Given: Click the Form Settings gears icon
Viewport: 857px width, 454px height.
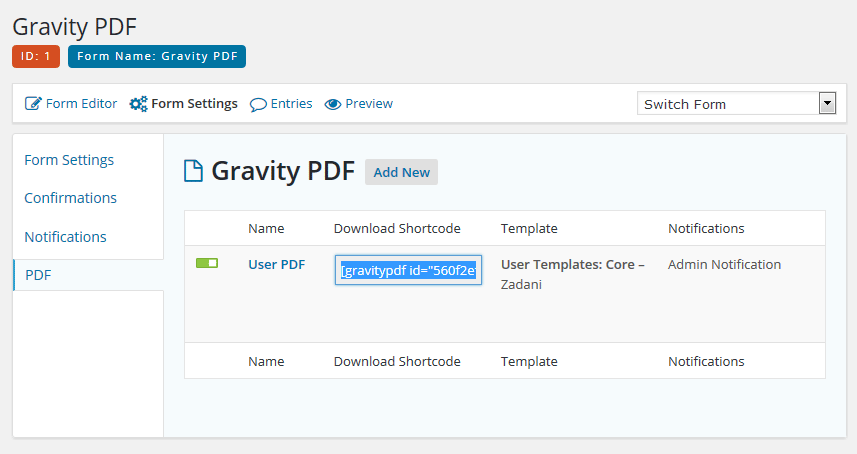Looking at the screenshot, I should coord(138,103).
